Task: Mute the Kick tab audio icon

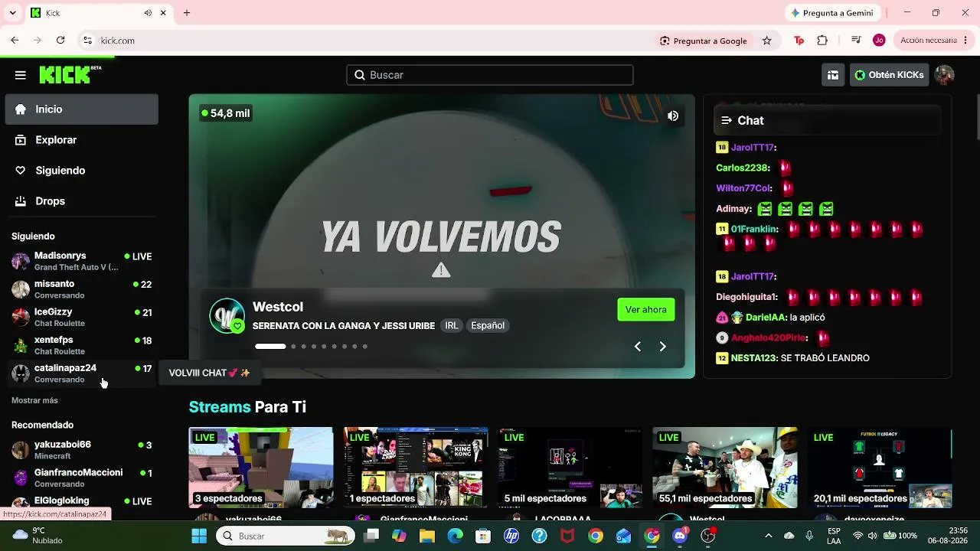Action: 148,13
